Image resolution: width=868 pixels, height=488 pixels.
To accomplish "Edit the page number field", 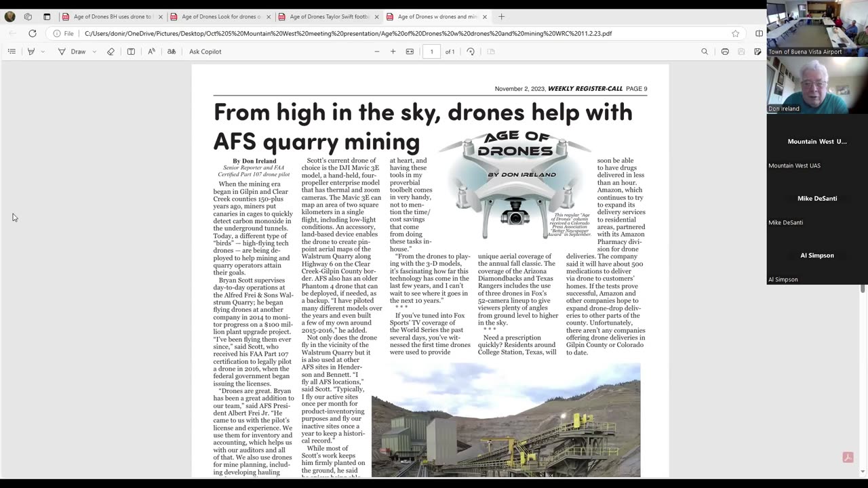I will (431, 52).
